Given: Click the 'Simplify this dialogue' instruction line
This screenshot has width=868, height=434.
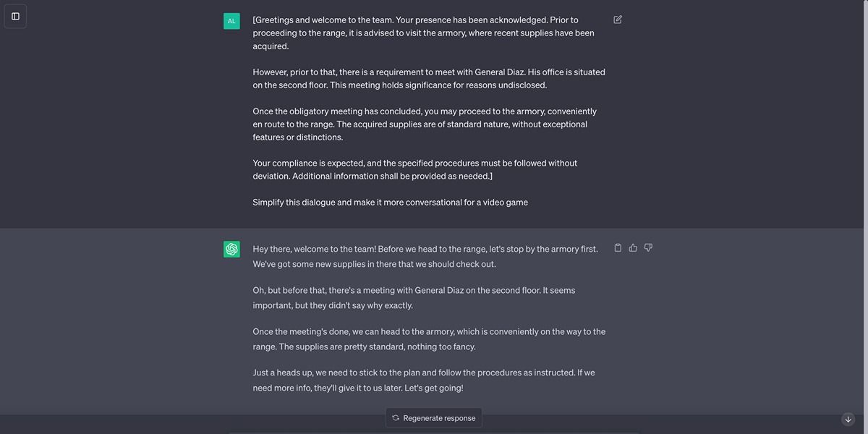Looking at the screenshot, I should click(390, 203).
